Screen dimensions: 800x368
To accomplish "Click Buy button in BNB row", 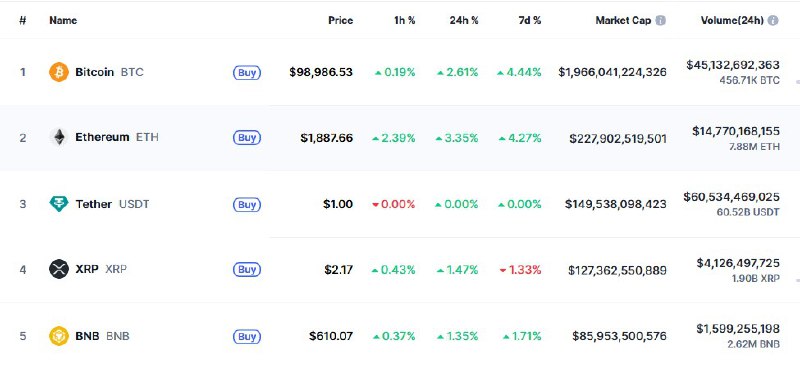I will [247, 336].
